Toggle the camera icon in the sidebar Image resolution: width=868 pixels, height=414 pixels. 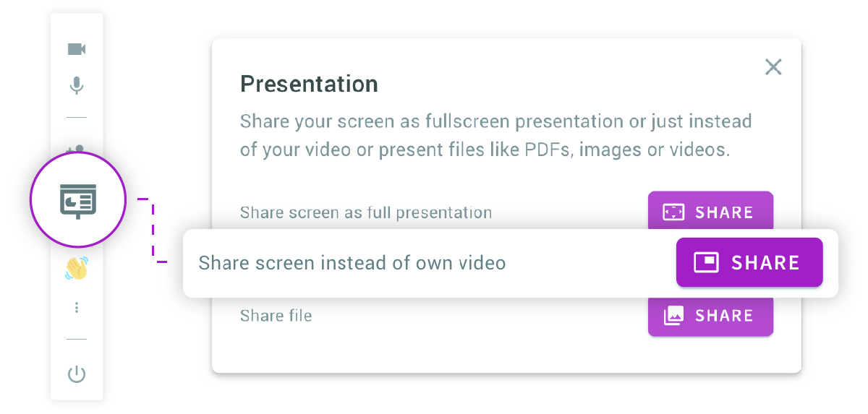pyautogui.click(x=77, y=49)
